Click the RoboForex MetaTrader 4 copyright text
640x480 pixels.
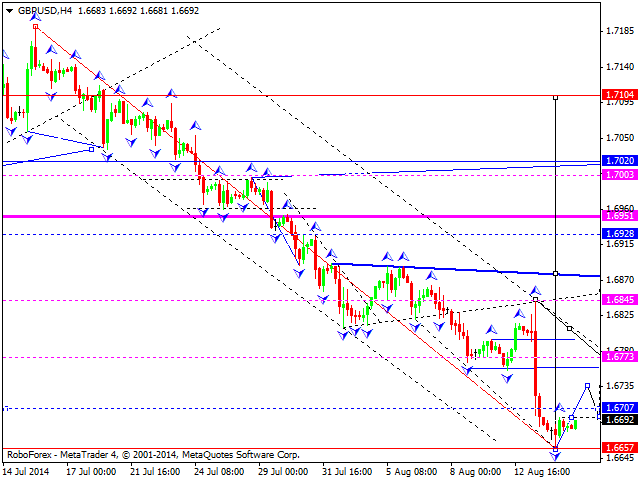[x=153, y=455]
